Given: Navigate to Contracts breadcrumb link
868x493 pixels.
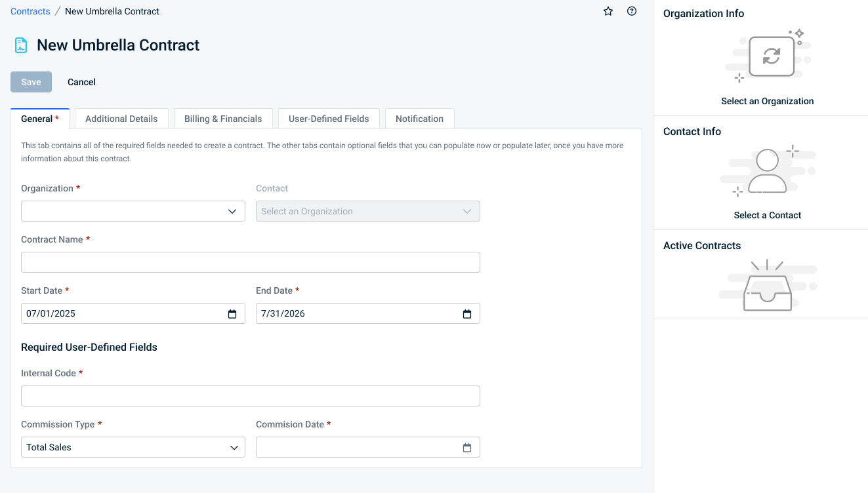Looking at the screenshot, I should pyautogui.click(x=30, y=11).
